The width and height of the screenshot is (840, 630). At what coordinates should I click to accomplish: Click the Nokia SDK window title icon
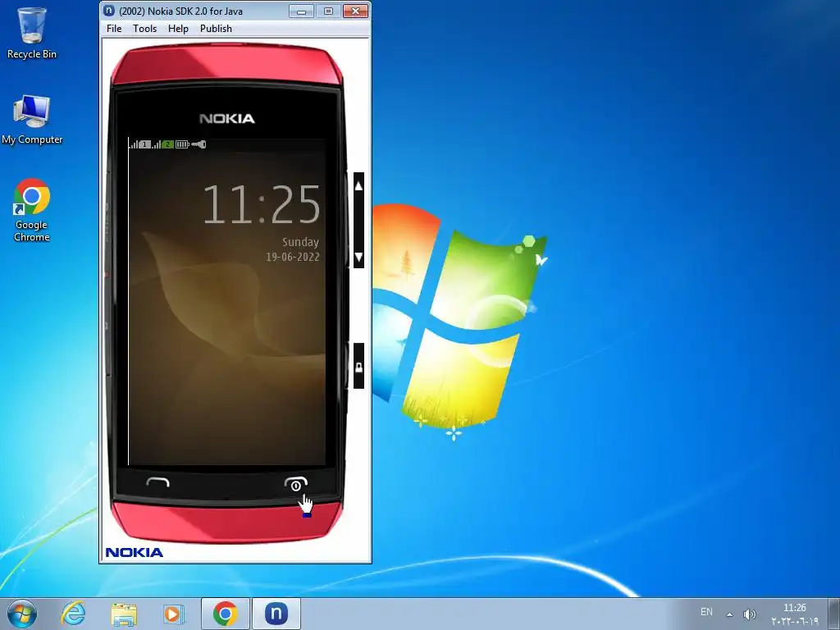109,11
